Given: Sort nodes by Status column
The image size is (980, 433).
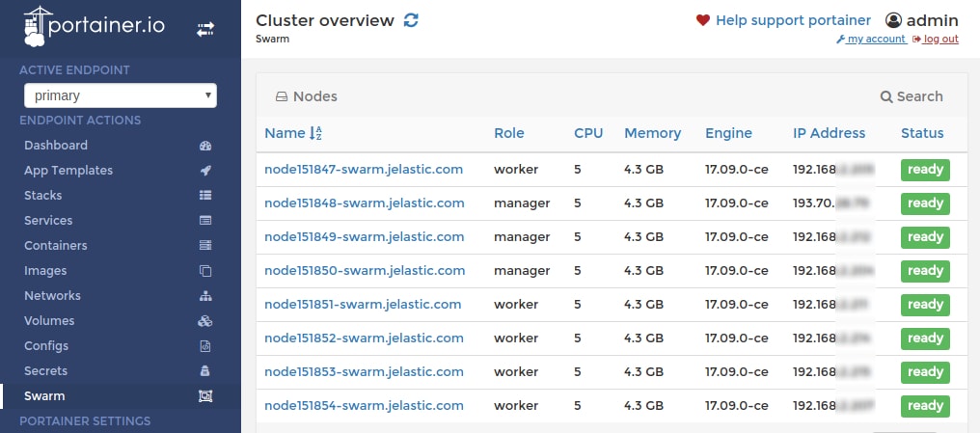Looking at the screenshot, I should [x=922, y=133].
